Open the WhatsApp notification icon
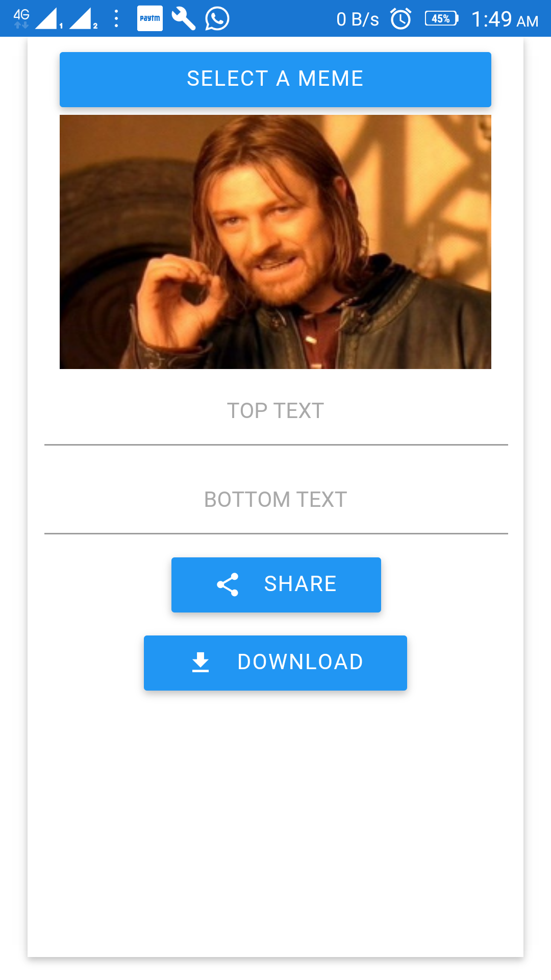Viewport: 551px width, 980px height. 217,19
